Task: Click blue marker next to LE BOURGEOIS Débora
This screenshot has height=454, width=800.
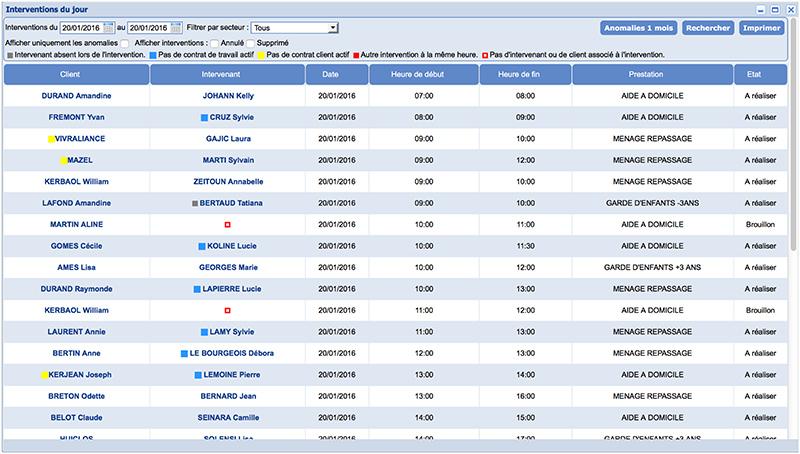Action: click(x=184, y=354)
